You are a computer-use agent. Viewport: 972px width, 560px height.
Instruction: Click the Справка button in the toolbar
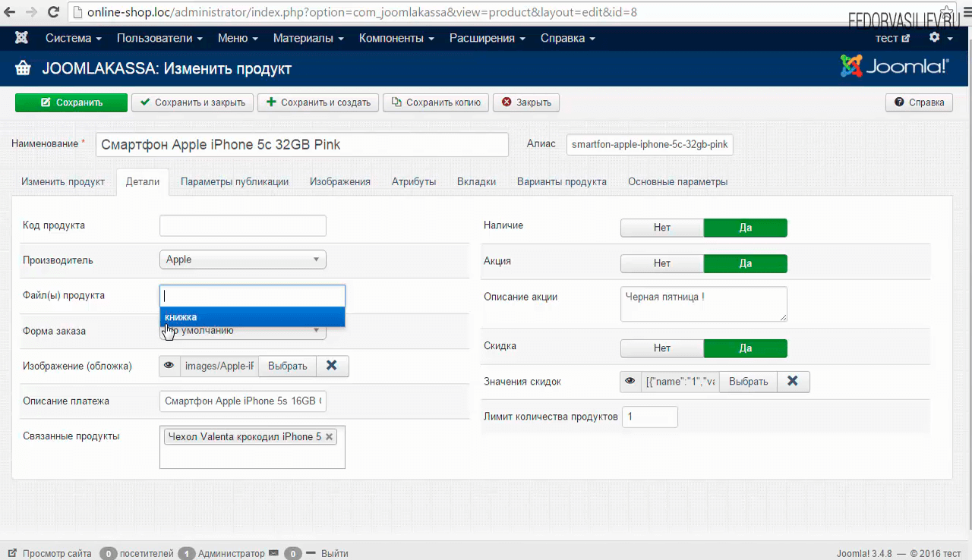tap(919, 102)
